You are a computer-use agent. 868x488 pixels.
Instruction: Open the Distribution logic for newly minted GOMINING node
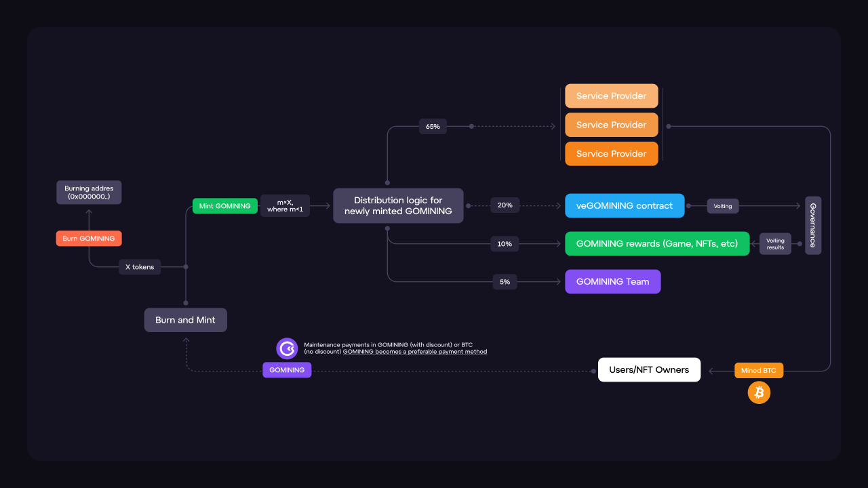[398, 206]
